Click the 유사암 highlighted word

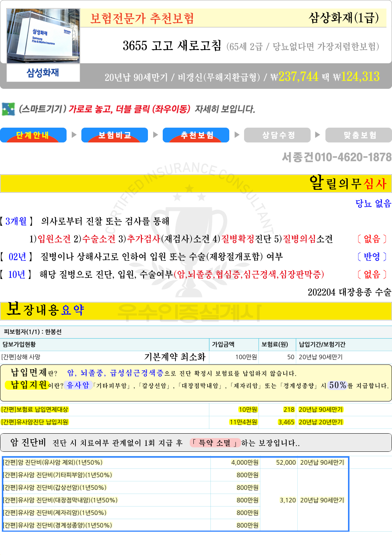click(78, 385)
